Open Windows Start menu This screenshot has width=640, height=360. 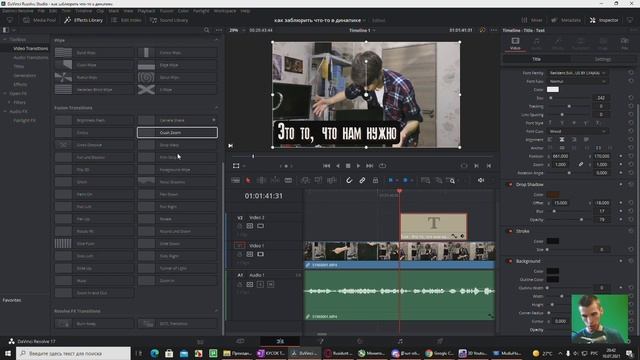click(8, 353)
